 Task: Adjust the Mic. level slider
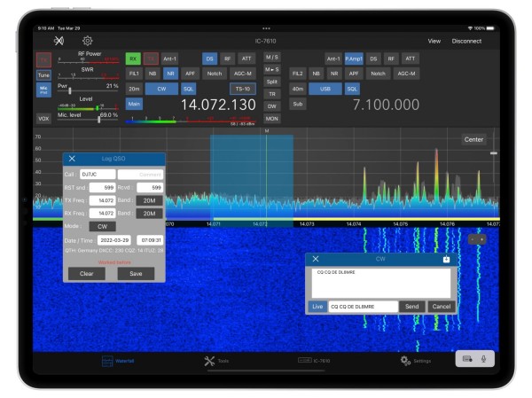point(98,120)
